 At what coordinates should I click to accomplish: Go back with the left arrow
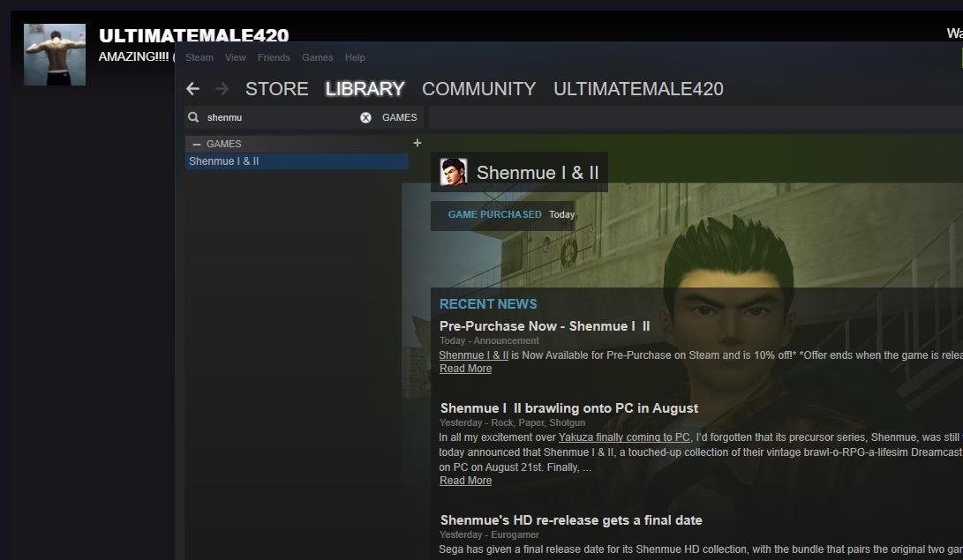pos(192,89)
